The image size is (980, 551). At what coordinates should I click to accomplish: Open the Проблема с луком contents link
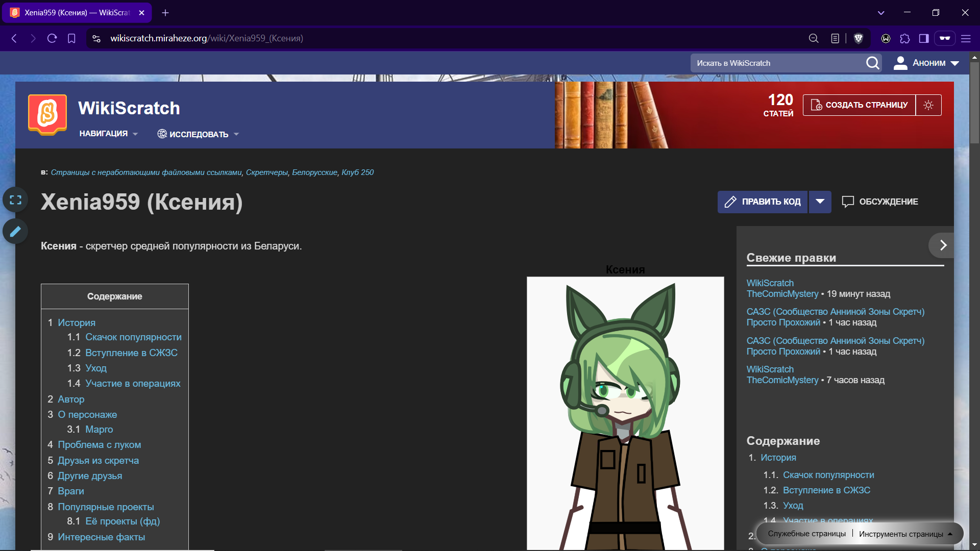point(99,445)
